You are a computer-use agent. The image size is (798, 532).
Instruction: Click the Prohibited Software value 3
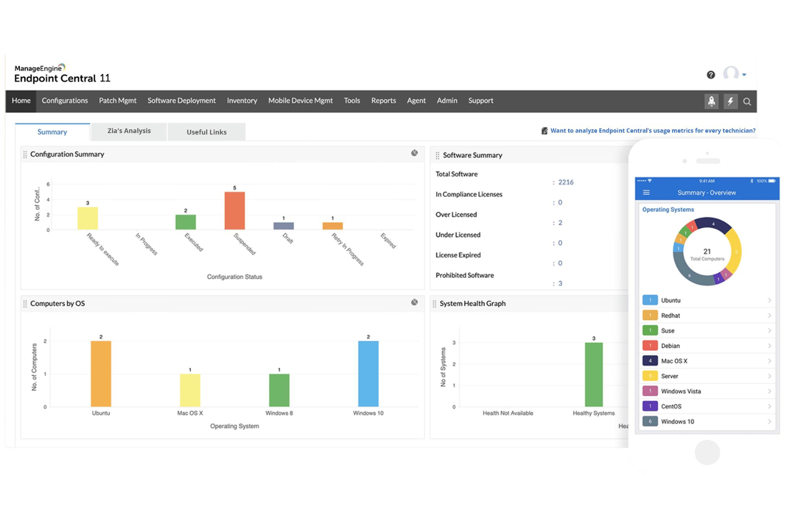tap(560, 284)
